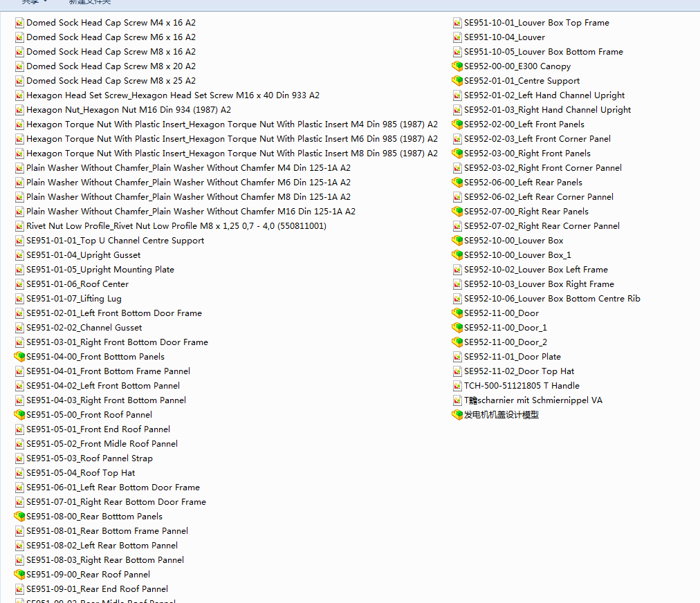Click the assembly icon of SE952-06-00_Left Rear Panels

click(x=457, y=182)
